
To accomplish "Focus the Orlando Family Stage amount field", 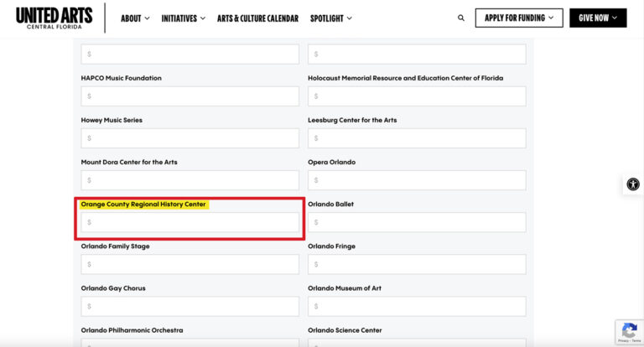I will tap(190, 264).
